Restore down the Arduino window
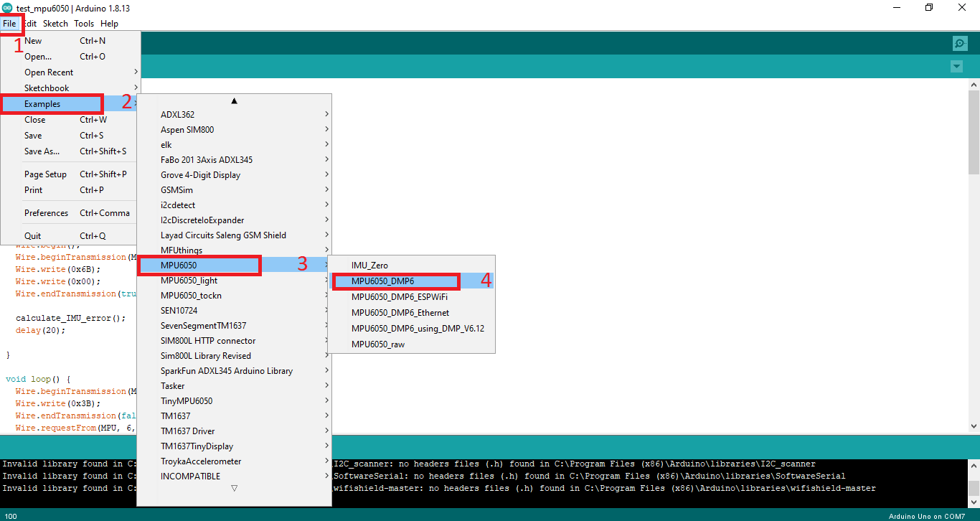Viewport: 980px width, 521px height. click(x=929, y=8)
